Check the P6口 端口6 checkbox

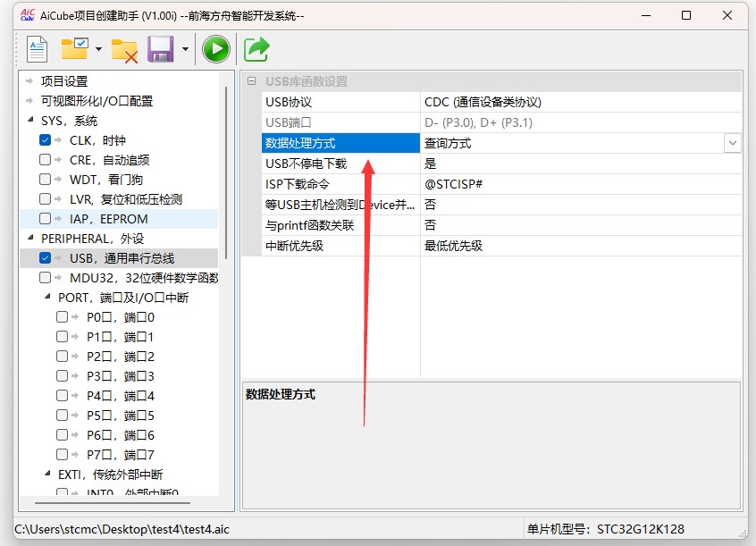63,435
